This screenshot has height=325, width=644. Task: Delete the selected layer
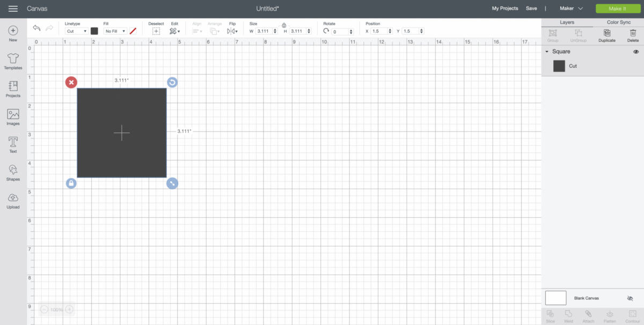click(633, 35)
